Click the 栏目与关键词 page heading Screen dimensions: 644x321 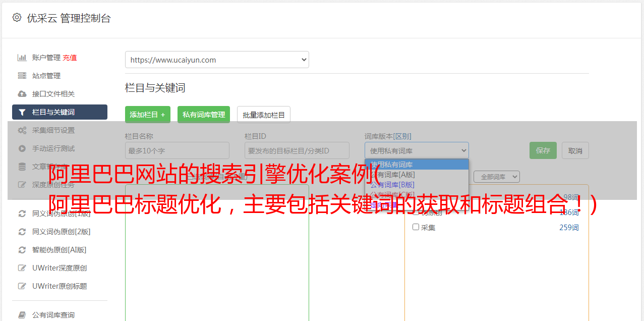click(x=155, y=88)
